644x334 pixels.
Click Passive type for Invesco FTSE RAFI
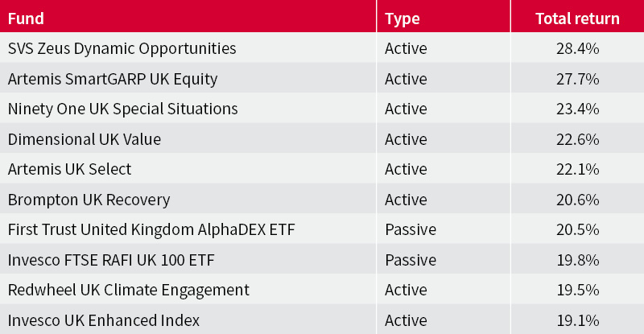pos(411,260)
